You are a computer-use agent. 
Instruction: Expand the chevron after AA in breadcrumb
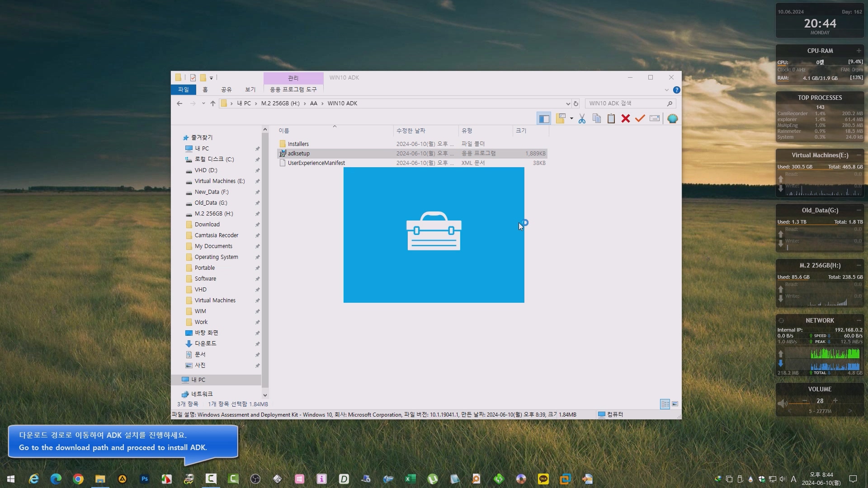click(x=322, y=103)
